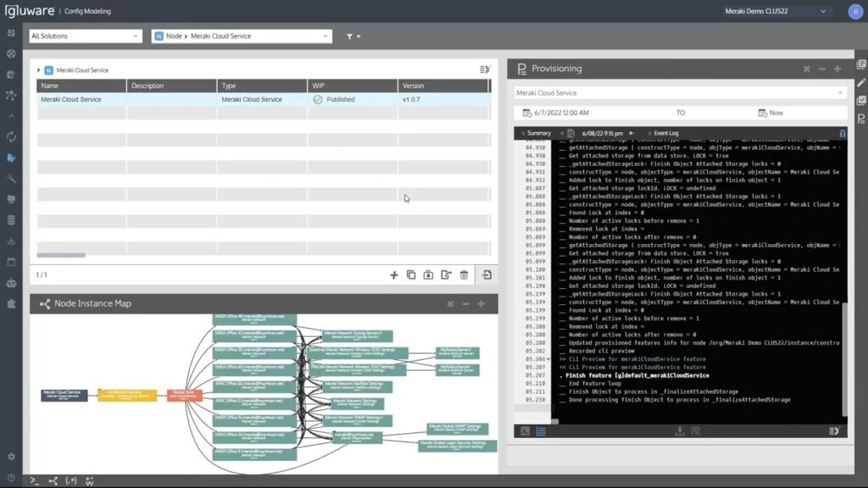Open the All Solutions dropdown
This screenshot has width=868, height=488.
click(x=84, y=36)
